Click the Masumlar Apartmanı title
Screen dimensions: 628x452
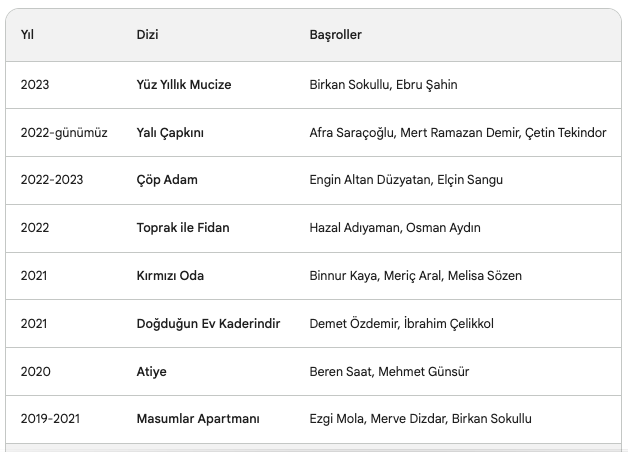(197, 419)
